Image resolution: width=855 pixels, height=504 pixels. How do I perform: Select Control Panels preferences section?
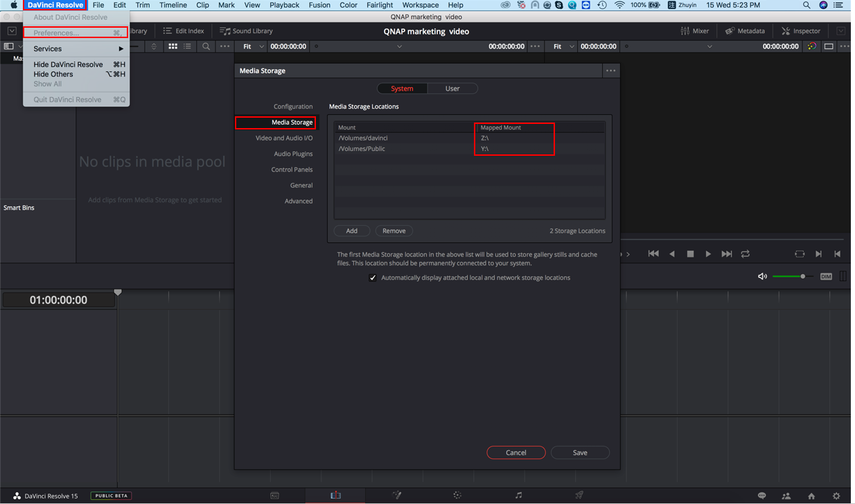(292, 170)
